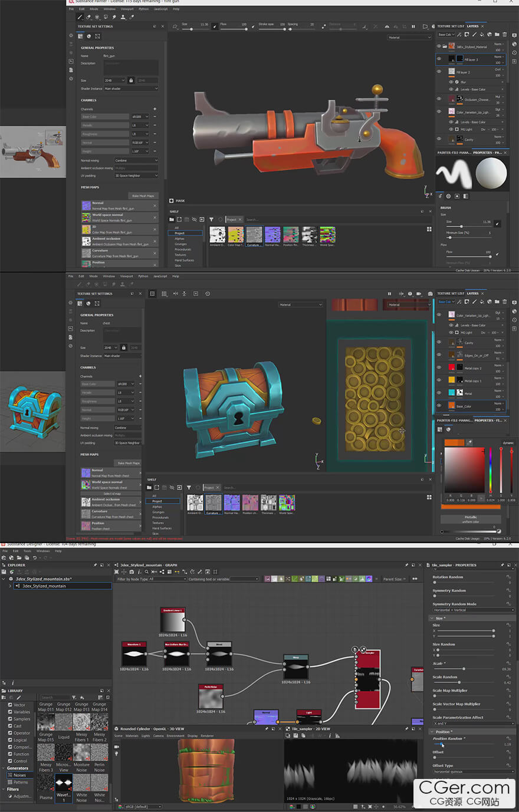
Task: Click the filter funnel in chest Shelf
Action: (x=189, y=488)
